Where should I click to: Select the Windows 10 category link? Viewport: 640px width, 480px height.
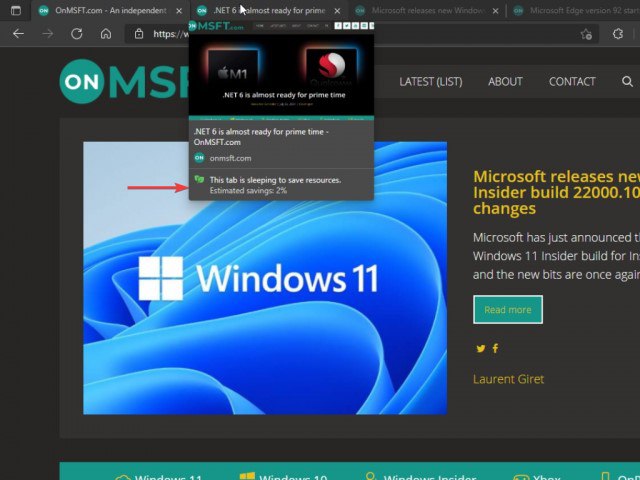[x=284, y=476]
